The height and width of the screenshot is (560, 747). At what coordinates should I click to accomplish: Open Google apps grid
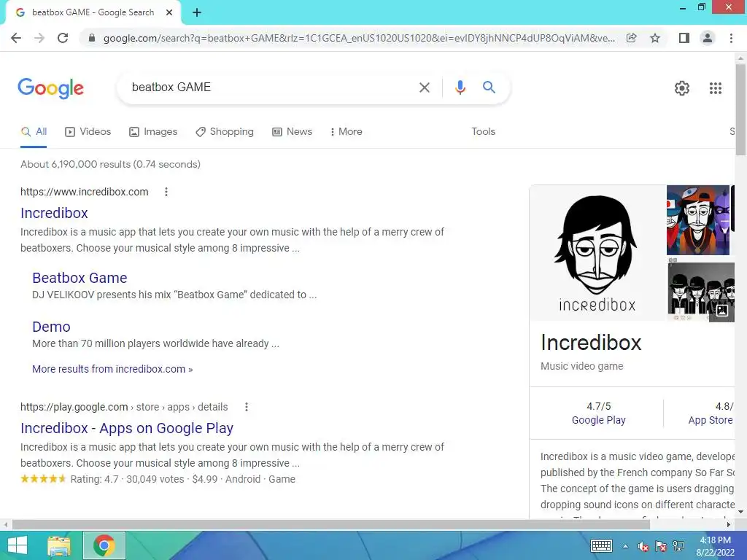[715, 88]
